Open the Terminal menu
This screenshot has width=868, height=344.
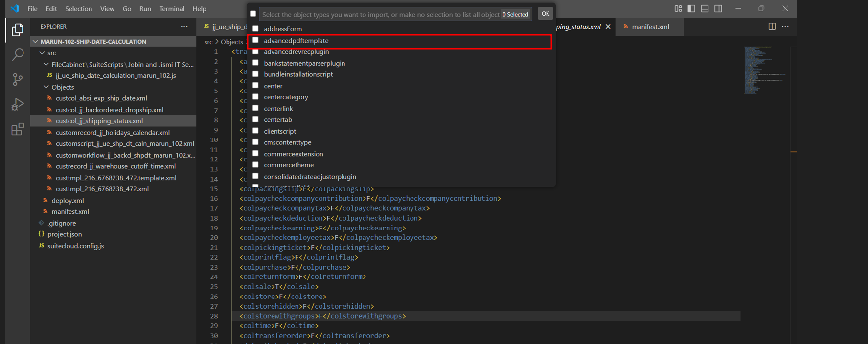(x=171, y=9)
